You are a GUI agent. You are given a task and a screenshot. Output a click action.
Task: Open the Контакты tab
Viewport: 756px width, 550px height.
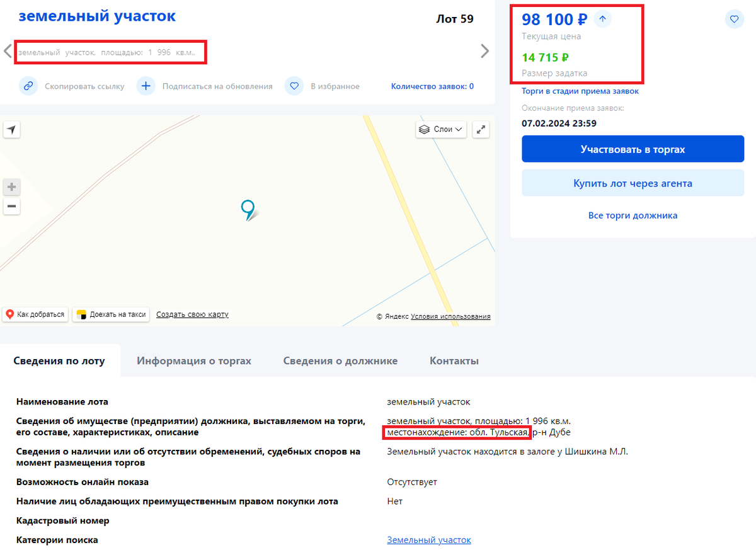tap(455, 360)
